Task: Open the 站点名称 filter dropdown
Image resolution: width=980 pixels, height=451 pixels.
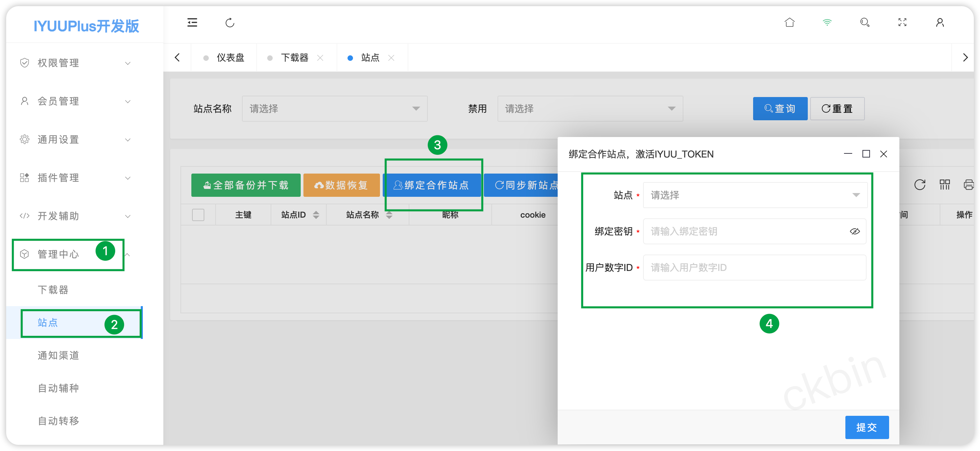Action: (x=335, y=109)
